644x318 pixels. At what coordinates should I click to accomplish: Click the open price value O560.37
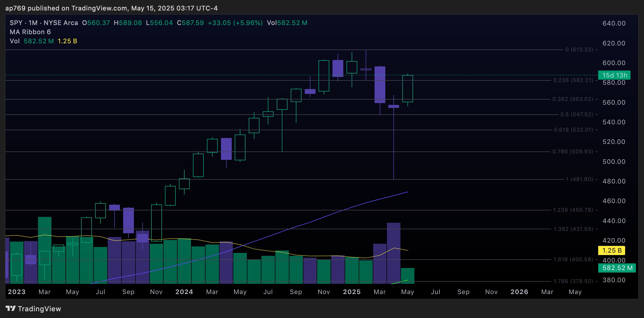click(x=96, y=23)
